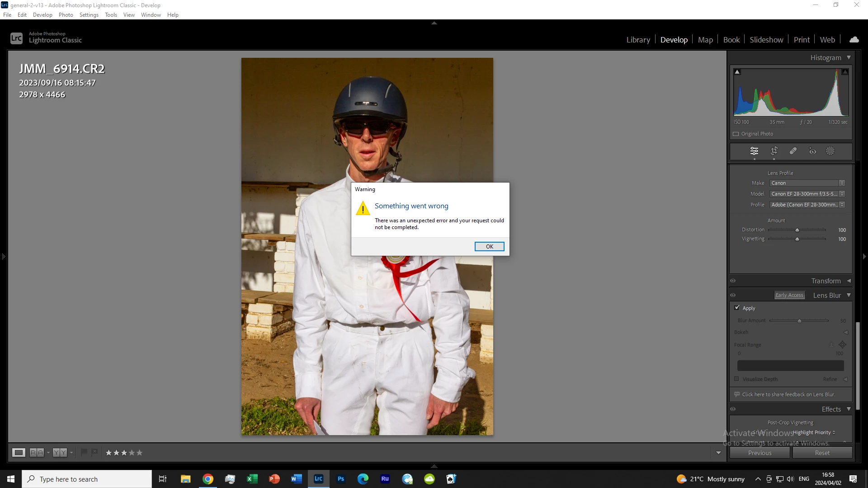Open the Settings menu
The image size is (868, 488).
tap(89, 15)
